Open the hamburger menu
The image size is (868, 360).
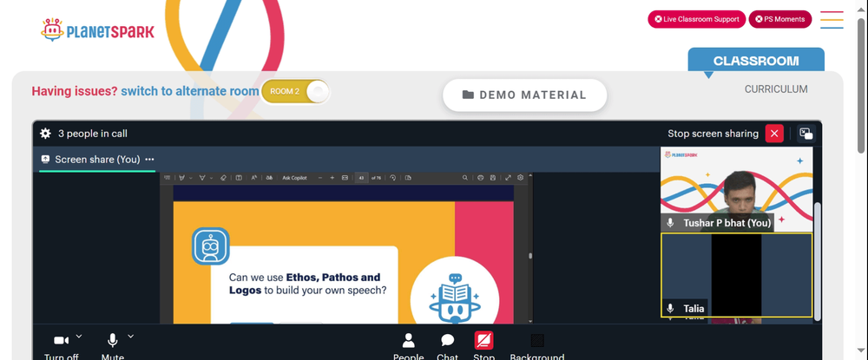pyautogui.click(x=832, y=19)
